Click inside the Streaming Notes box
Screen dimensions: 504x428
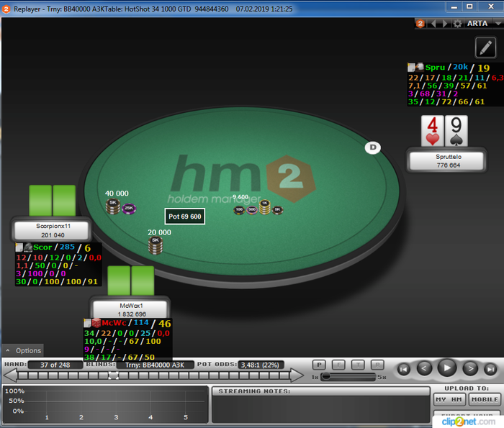[x=320, y=409]
